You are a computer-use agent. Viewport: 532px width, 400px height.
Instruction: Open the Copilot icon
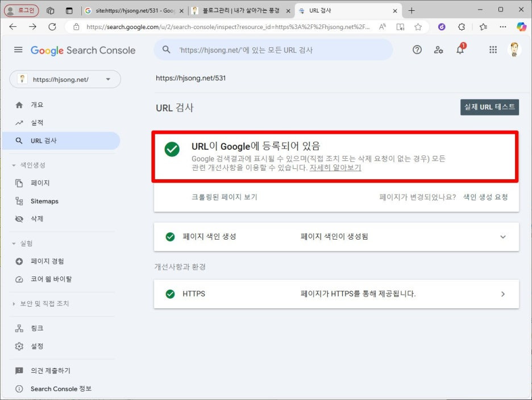click(521, 27)
